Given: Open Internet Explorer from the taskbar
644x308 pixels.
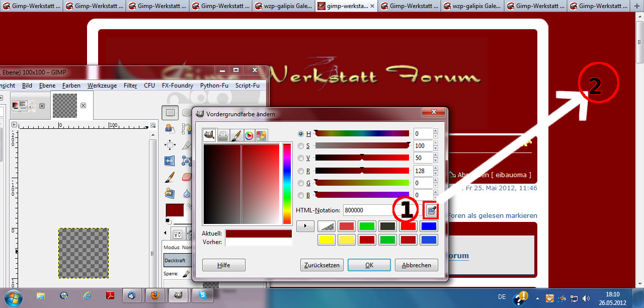Looking at the screenshot, I should (87, 295).
